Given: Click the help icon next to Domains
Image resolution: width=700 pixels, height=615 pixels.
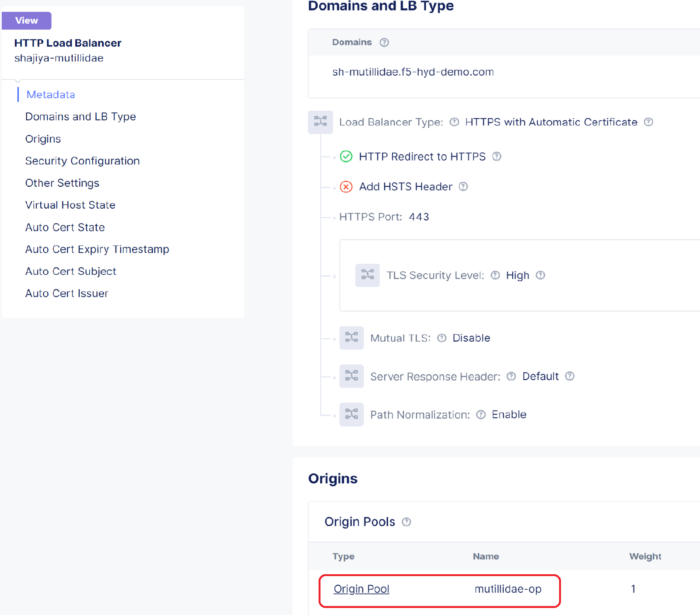Looking at the screenshot, I should point(384,42).
